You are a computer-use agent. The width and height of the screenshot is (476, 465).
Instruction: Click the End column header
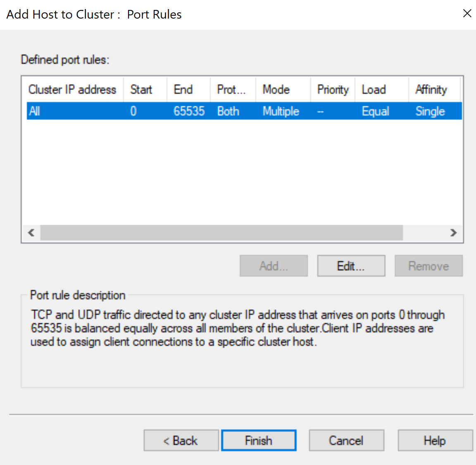188,90
